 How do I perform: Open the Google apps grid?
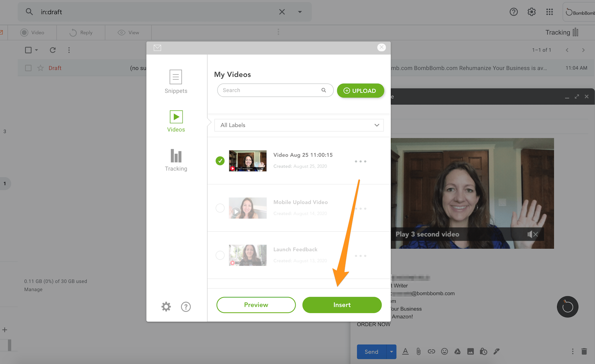click(550, 12)
